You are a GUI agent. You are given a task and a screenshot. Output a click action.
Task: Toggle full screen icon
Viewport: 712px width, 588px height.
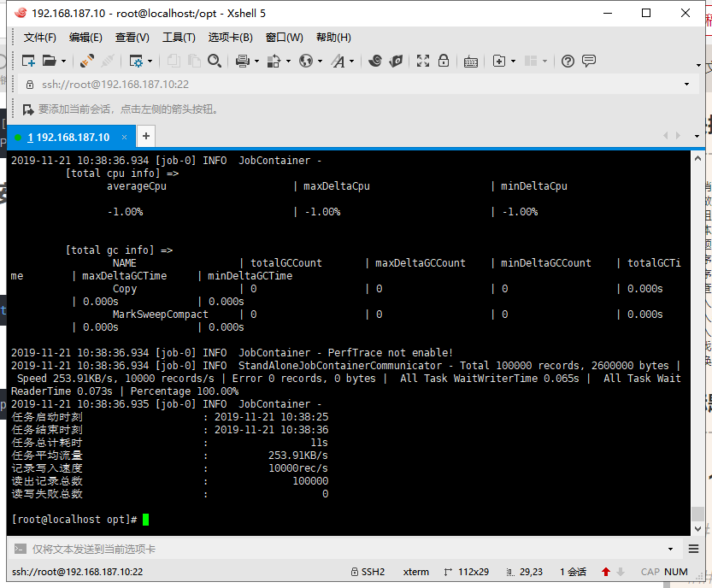[x=423, y=61]
